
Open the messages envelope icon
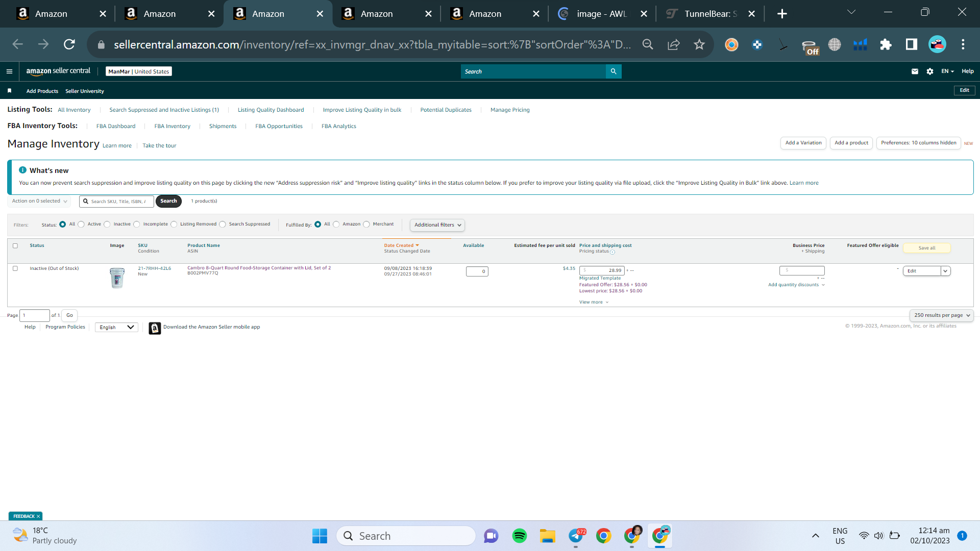(915, 71)
